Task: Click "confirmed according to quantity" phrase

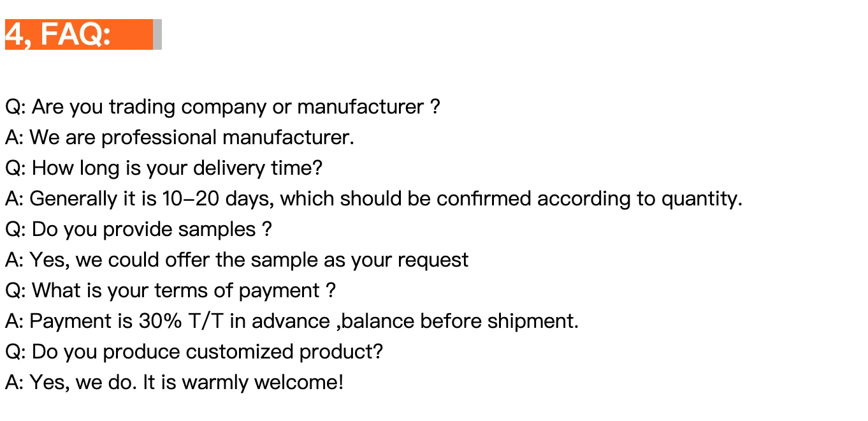Action: (x=590, y=199)
